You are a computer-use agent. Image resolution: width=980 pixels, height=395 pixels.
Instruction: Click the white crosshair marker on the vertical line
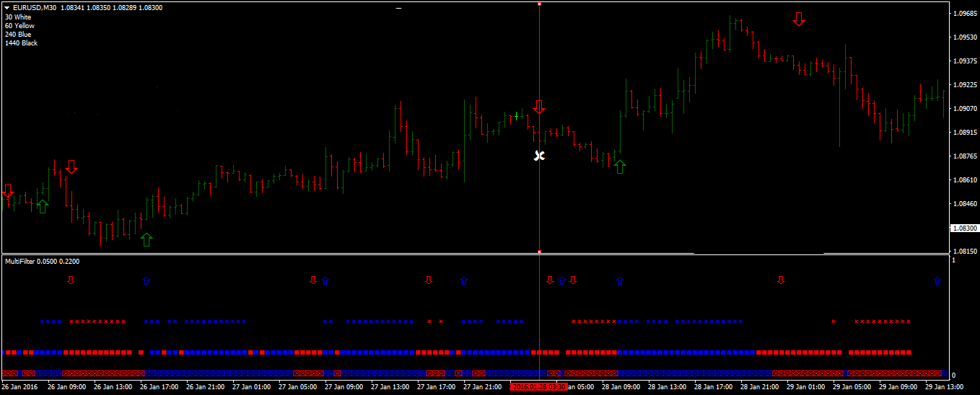coord(539,156)
